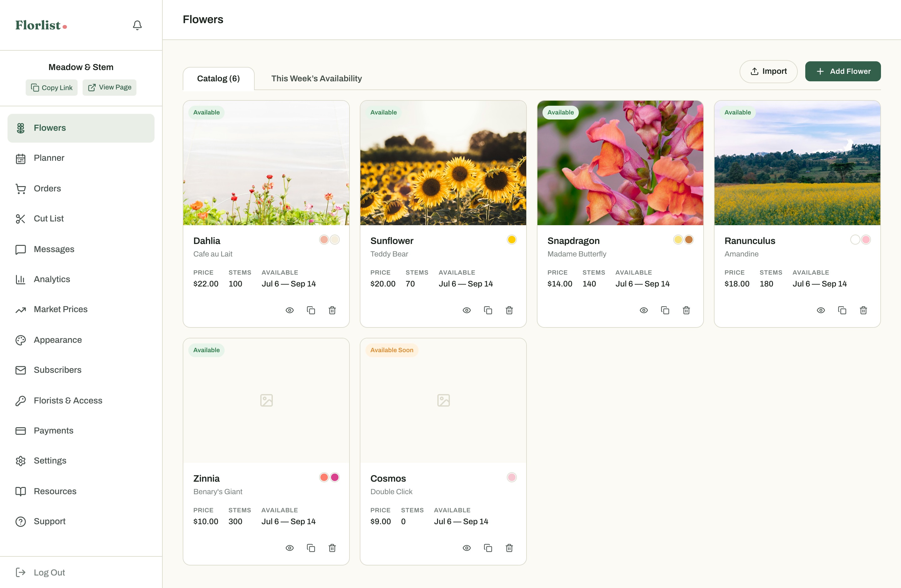Screen dimensions: 901x588
Task: Click the View Page button
Action: tap(109, 87)
